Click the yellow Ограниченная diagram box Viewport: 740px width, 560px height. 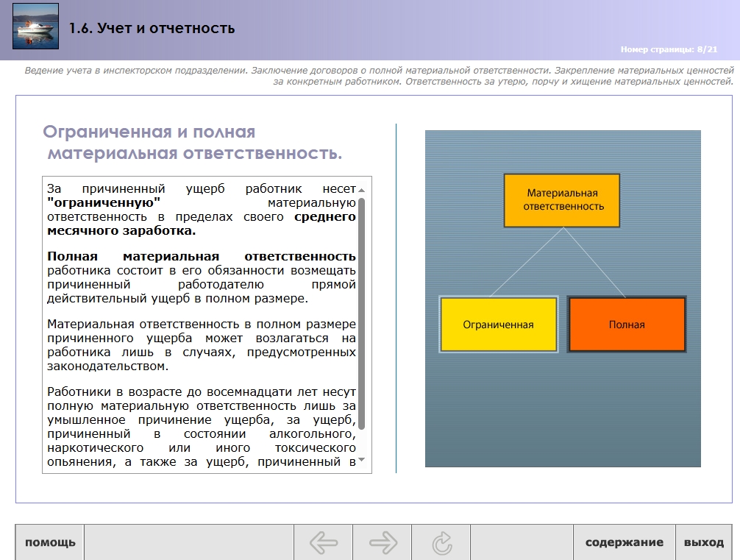coord(499,325)
